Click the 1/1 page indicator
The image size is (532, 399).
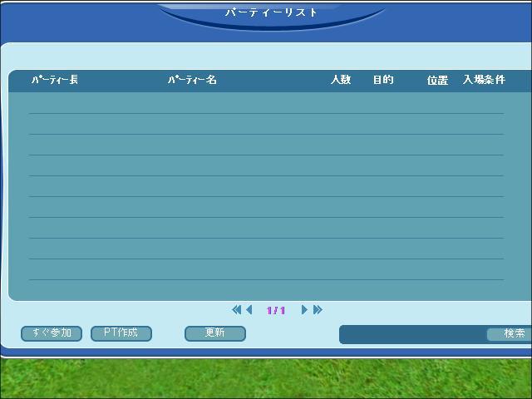click(276, 310)
